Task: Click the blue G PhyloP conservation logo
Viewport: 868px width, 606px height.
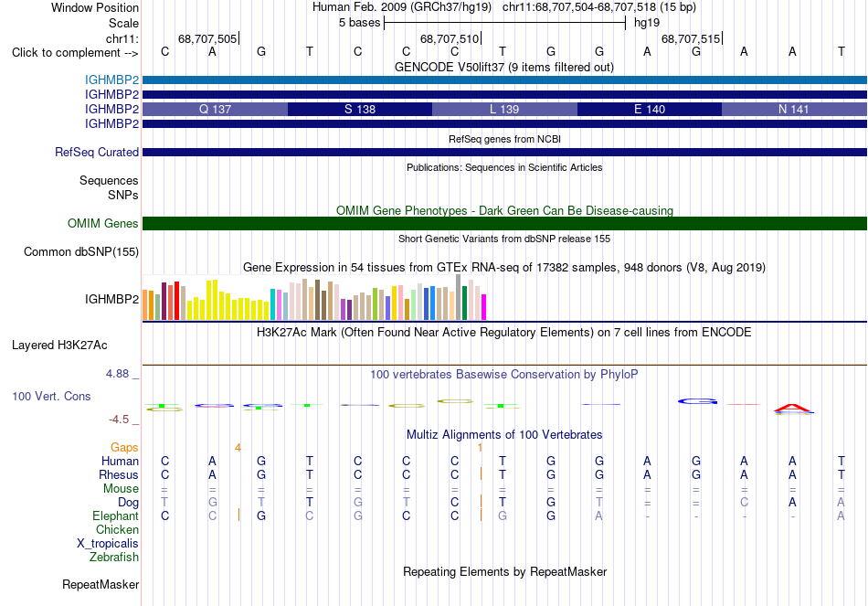Action: (x=697, y=401)
